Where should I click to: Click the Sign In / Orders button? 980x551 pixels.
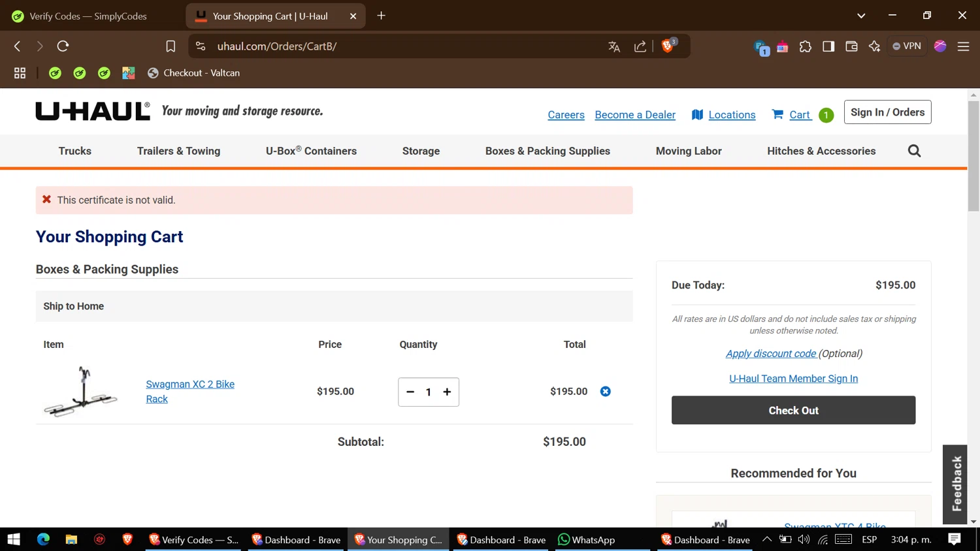pos(887,112)
